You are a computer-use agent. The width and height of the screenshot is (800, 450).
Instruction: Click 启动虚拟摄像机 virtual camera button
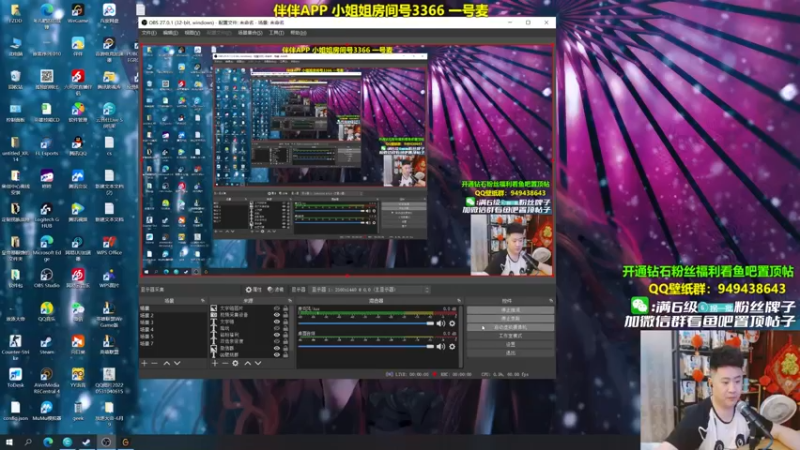510,327
